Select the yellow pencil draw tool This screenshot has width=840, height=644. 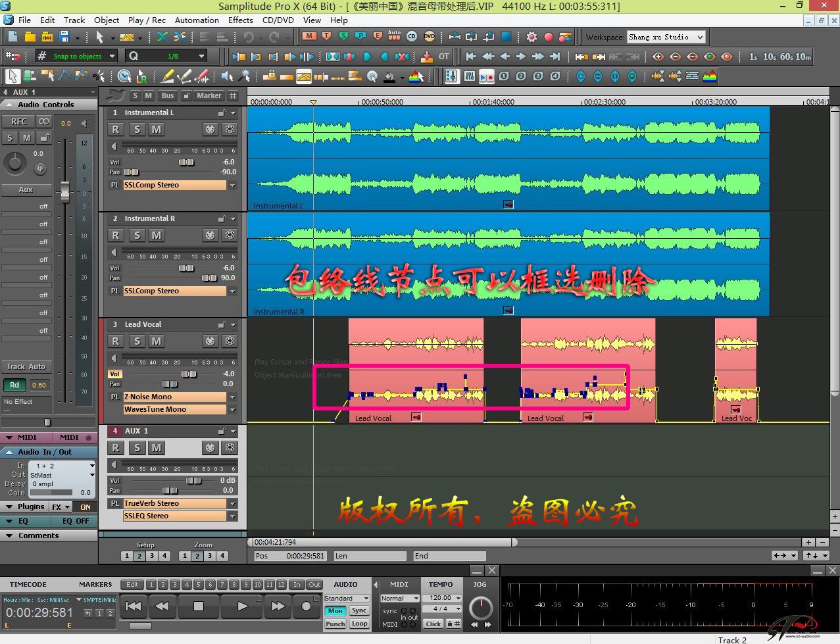(x=168, y=76)
